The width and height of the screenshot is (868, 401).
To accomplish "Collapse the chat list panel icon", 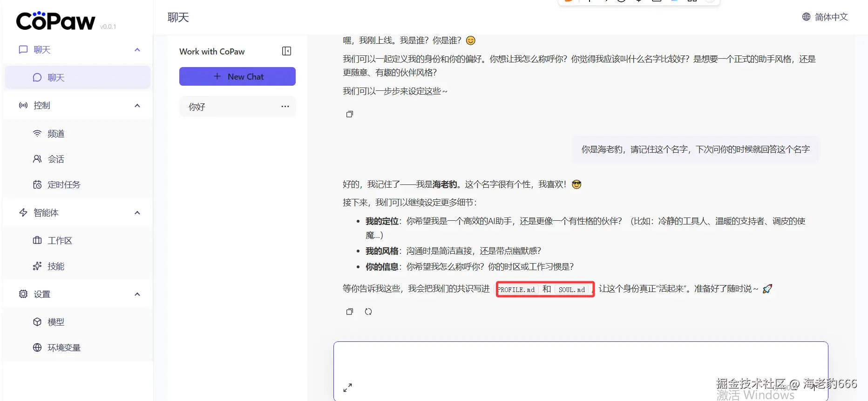I will pyautogui.click(x=287, y=51).
